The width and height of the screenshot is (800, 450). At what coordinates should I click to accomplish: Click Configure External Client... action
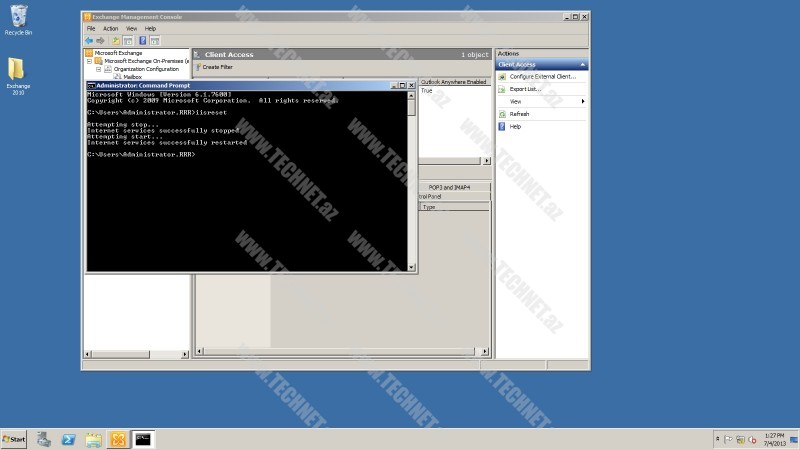543,77
